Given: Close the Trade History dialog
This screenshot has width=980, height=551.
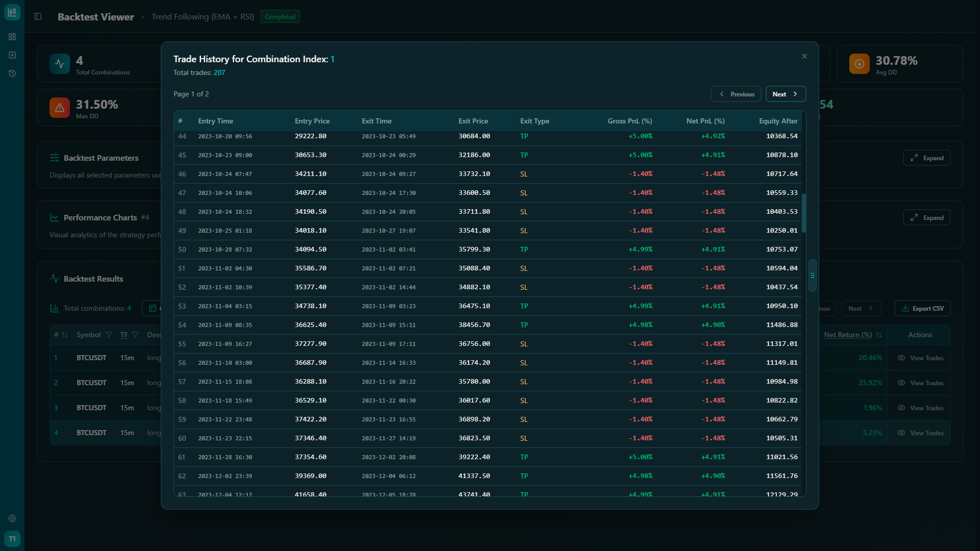Looking at the screenshot, I should tap(804, 56).
